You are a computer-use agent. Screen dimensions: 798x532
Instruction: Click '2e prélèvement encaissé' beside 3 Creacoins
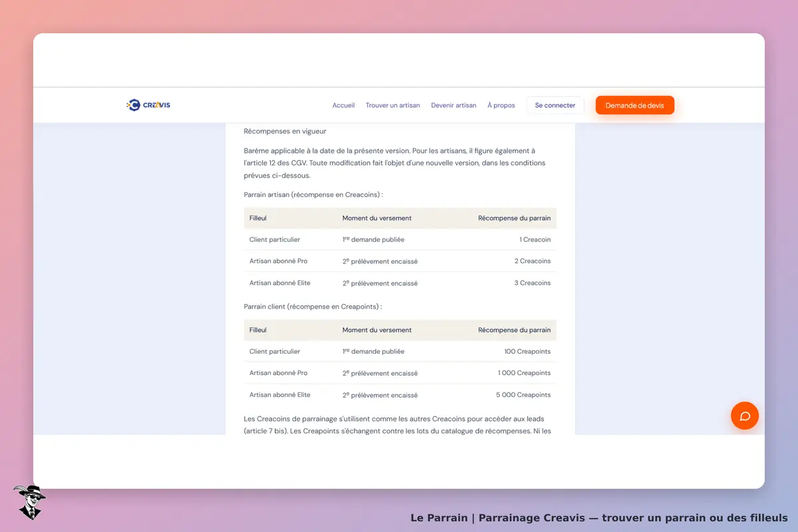point(380,283)
